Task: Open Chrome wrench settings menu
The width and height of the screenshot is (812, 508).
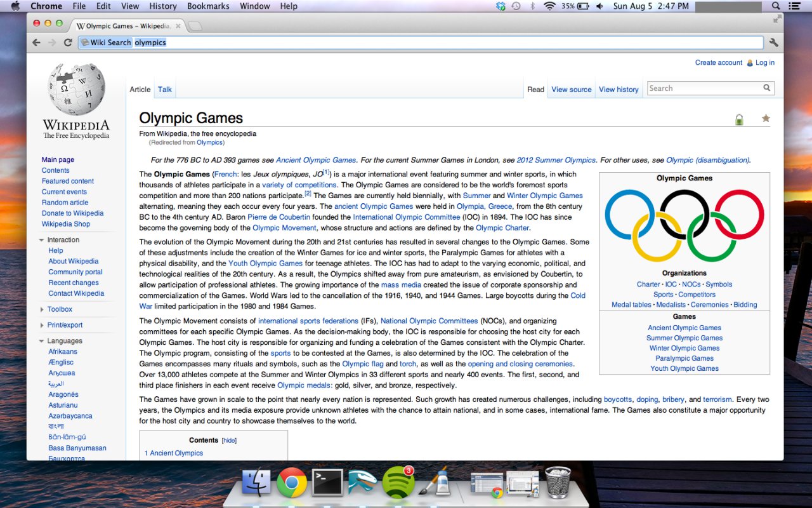Action: click(x=773, y=43)
